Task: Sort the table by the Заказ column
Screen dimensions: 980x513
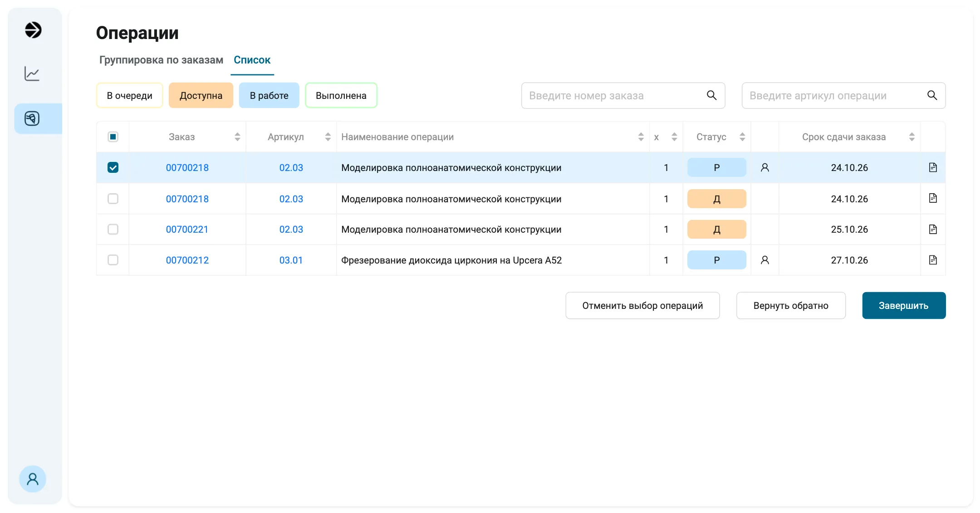Action: 237,137
